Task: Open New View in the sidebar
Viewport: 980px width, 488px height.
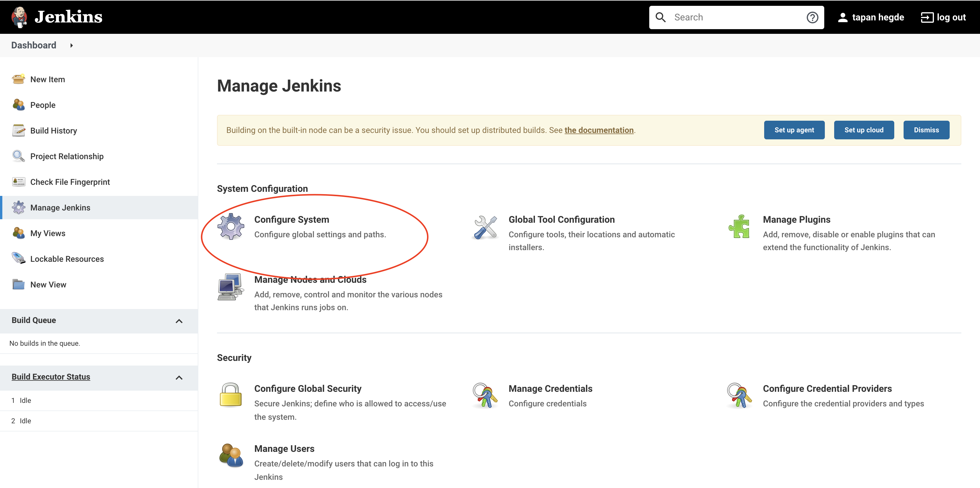Action: tap(48, 285)
